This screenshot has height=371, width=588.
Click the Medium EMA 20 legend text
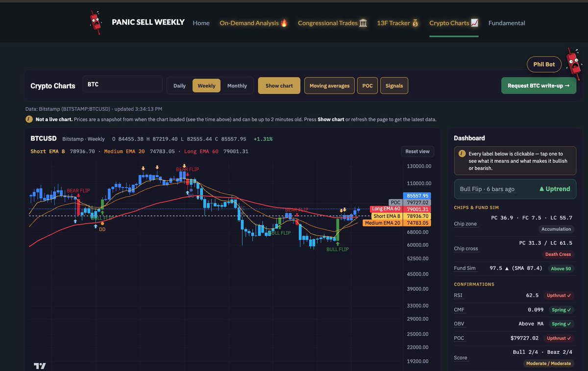pos(123,151)
